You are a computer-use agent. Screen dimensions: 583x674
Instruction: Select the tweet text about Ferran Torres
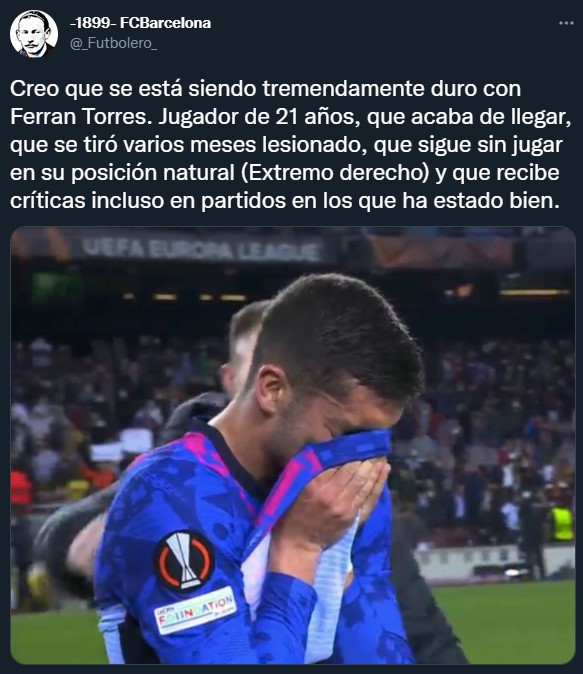(291, 144)
